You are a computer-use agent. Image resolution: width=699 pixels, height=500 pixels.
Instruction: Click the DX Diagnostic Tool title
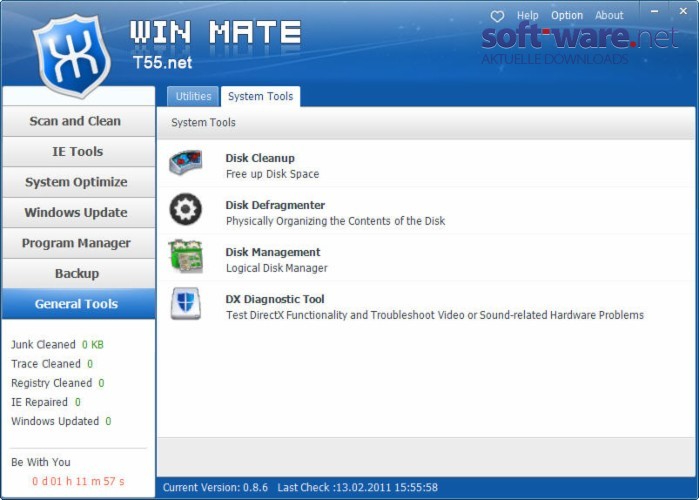[x=275, y=299]
